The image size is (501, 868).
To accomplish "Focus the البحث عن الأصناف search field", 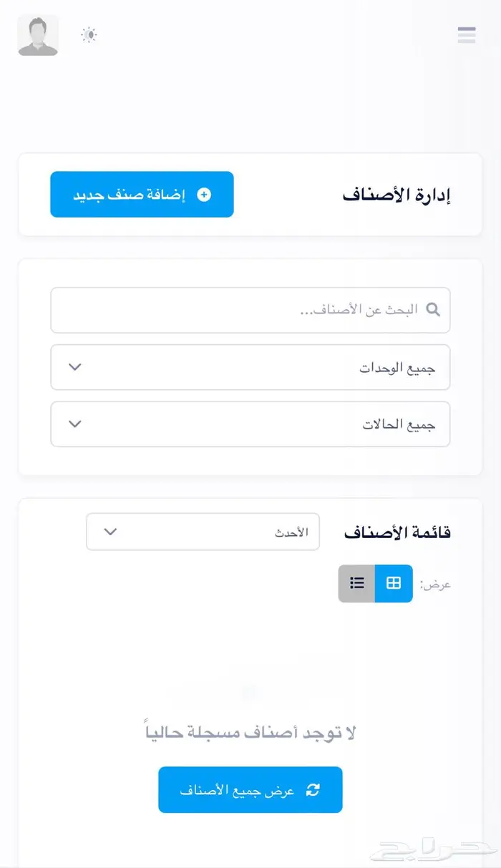I will [243, 310].
